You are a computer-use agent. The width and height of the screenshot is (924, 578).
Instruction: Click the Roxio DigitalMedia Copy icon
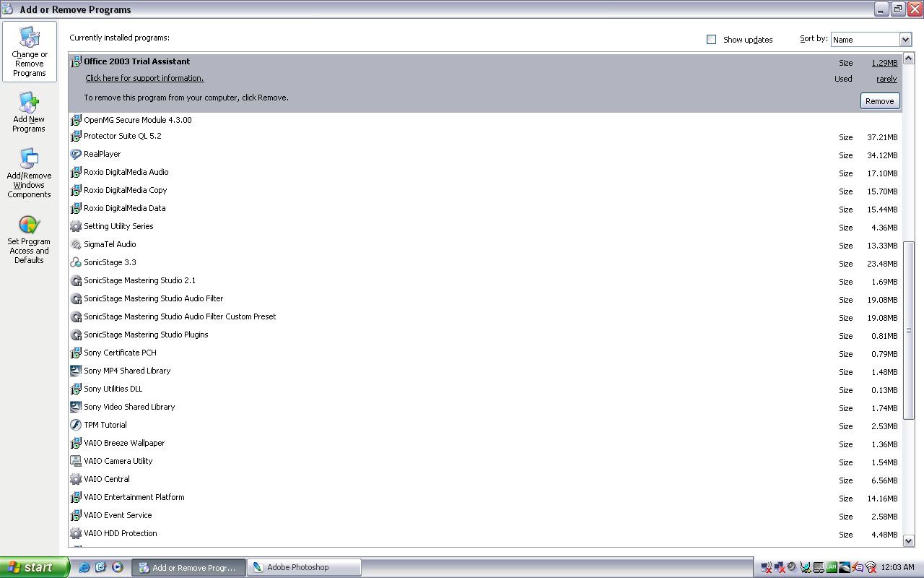[76, 190]
